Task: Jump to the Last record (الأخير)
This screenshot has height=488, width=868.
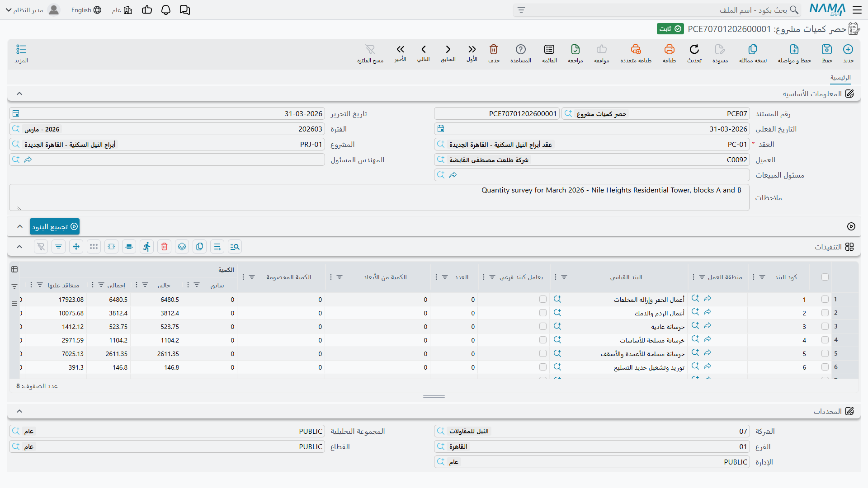Action: 400,49
